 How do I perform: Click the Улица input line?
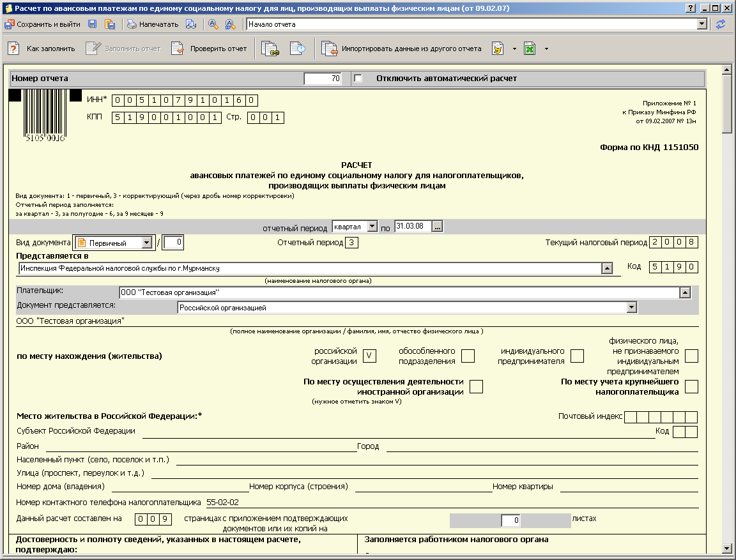pyautogui.click(x=425, y=473)
